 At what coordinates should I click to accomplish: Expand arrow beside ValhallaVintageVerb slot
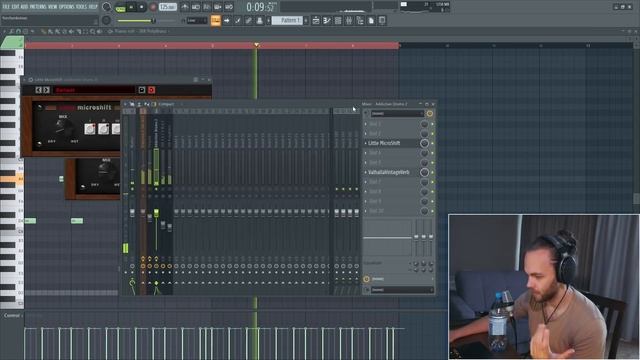tap(366, 172)
